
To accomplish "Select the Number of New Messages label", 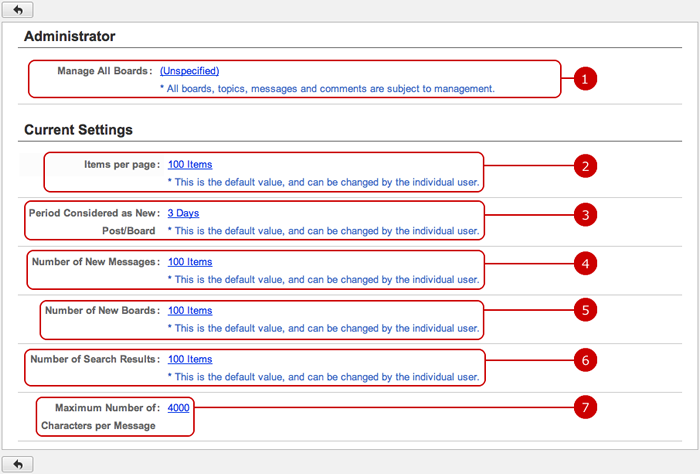I will click(x=96, y=262).
